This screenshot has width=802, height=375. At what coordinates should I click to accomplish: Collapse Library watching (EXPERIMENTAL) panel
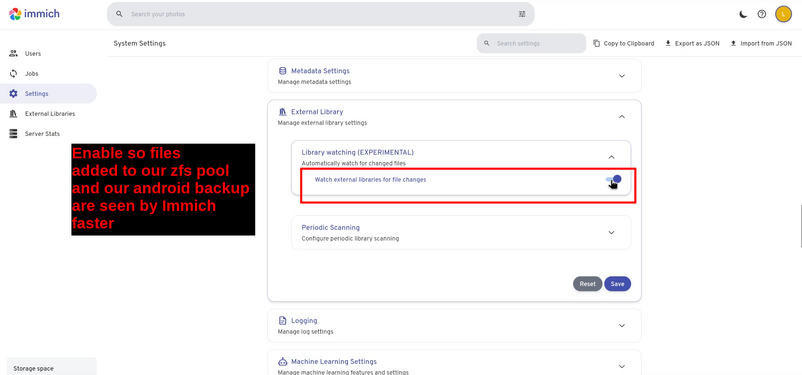point(611,157)
